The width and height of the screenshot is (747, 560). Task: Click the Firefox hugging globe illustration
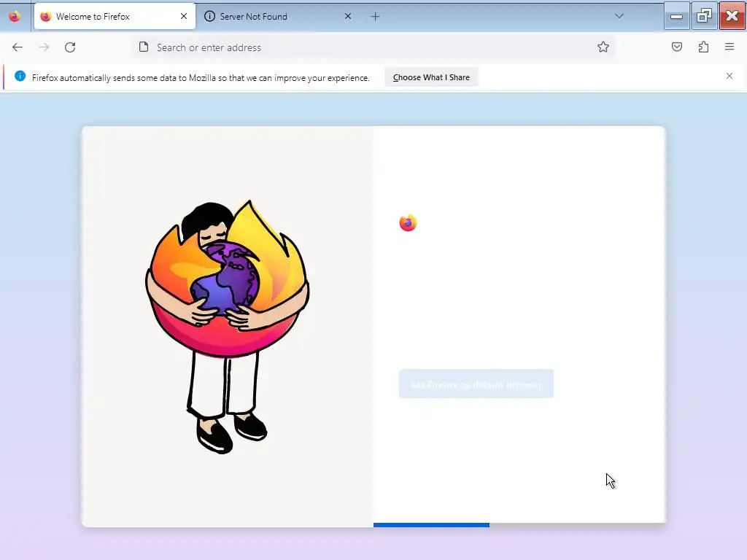(x=228, y=327)
